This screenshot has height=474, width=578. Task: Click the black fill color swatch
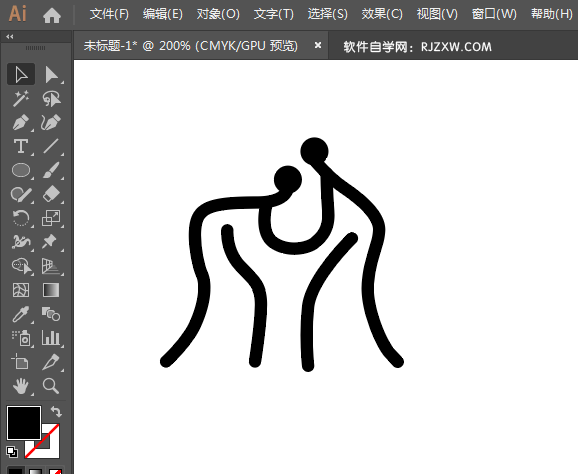[x=24, y=423]
